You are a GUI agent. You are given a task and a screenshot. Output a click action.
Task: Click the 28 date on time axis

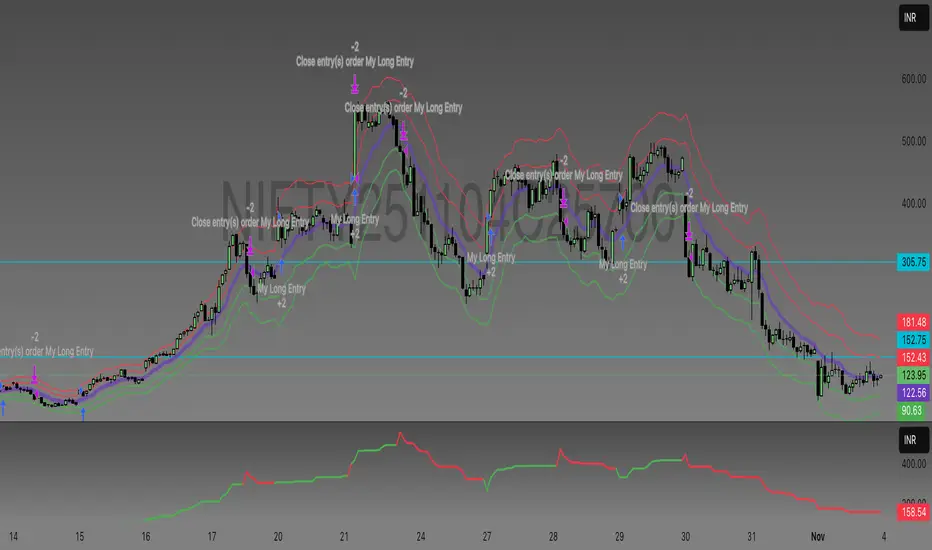point(553,536)
